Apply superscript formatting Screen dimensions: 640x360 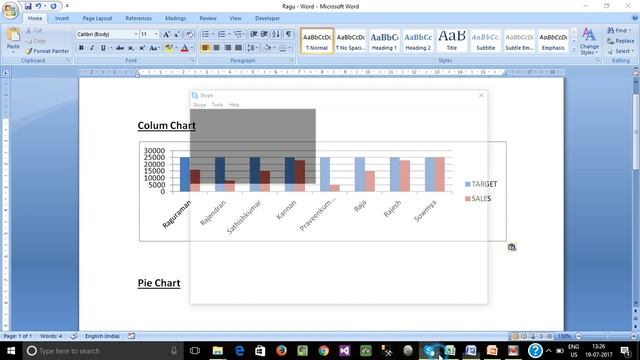(142, 48)
